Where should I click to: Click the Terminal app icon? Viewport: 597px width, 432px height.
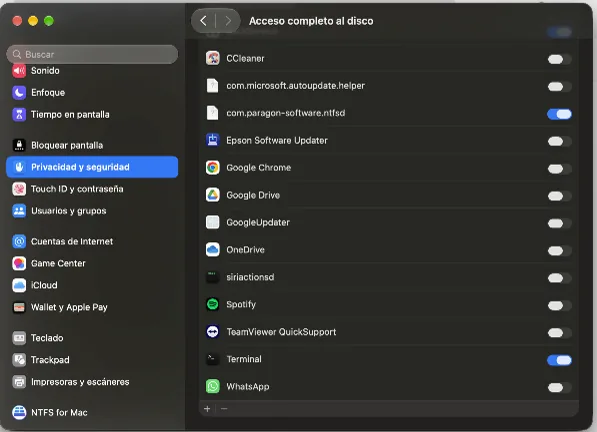coord(212,359)
